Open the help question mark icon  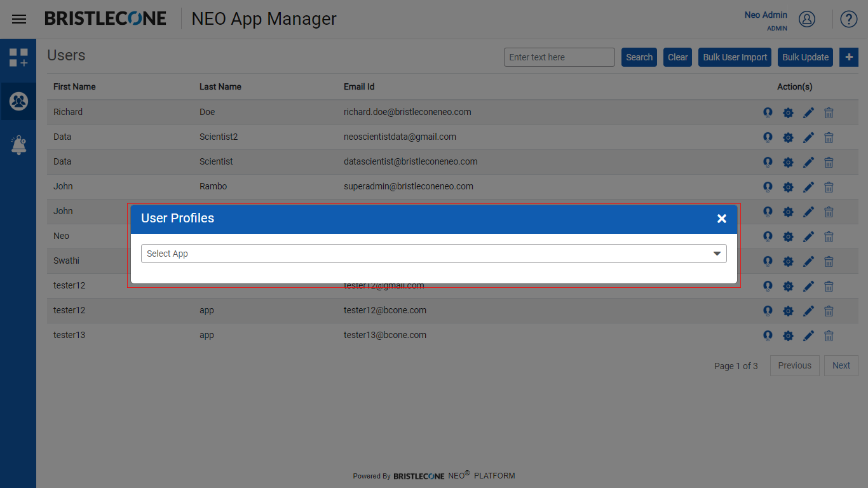click(x=849, y=19)
